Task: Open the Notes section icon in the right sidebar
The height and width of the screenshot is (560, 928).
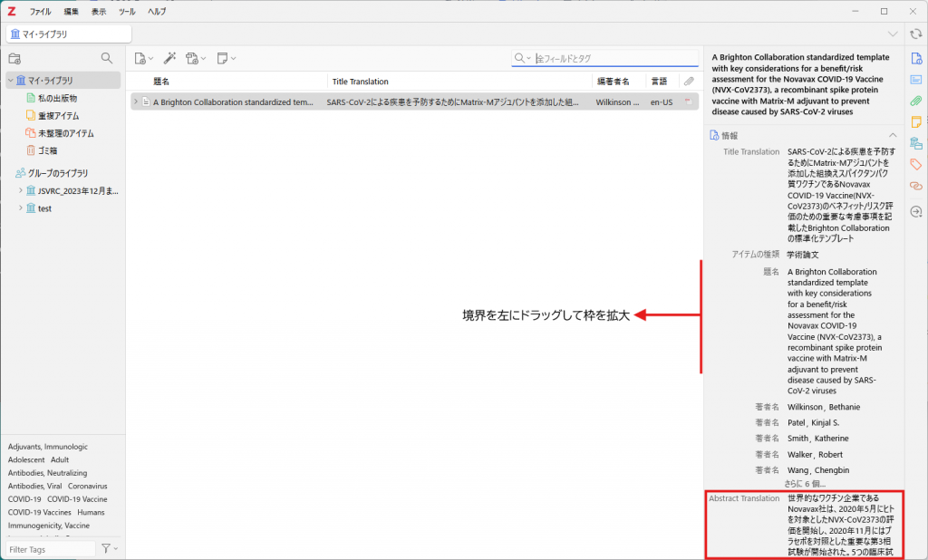Action: click(915, 122)
